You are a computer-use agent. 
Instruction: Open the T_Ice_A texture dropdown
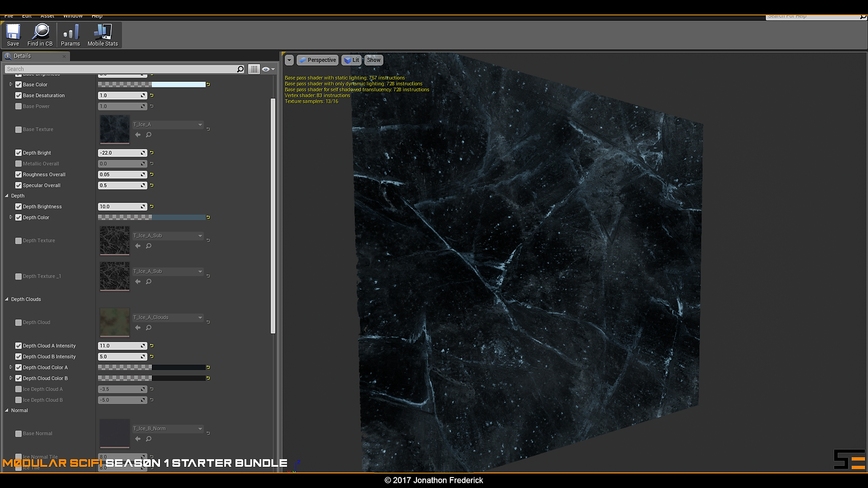click(168, 124)
